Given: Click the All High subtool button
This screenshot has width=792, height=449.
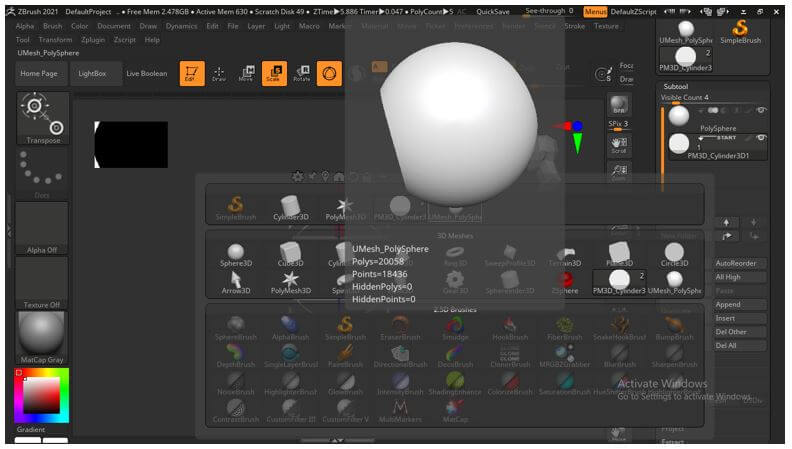Looking at the screenshot, I should [x=739, y=277].
